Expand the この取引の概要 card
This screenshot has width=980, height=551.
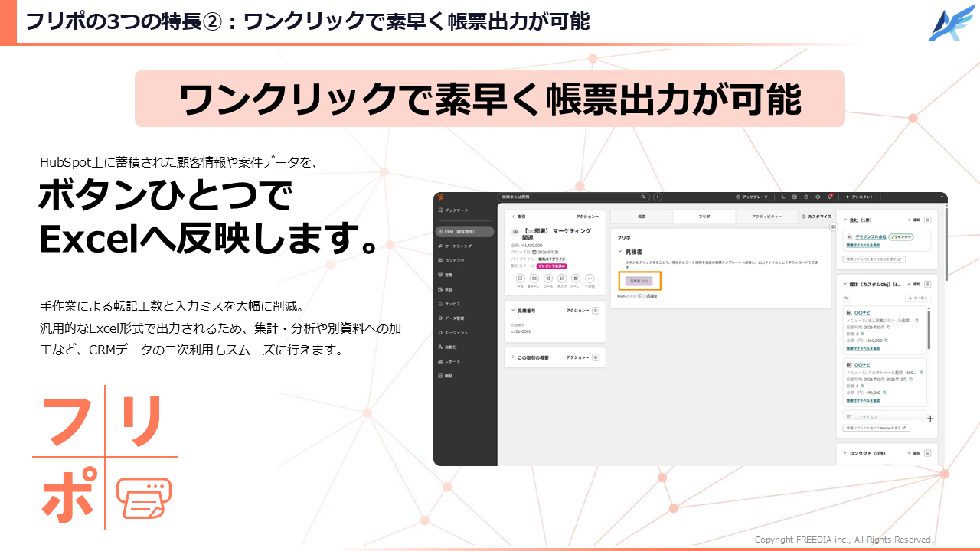(x=512, y=357)
